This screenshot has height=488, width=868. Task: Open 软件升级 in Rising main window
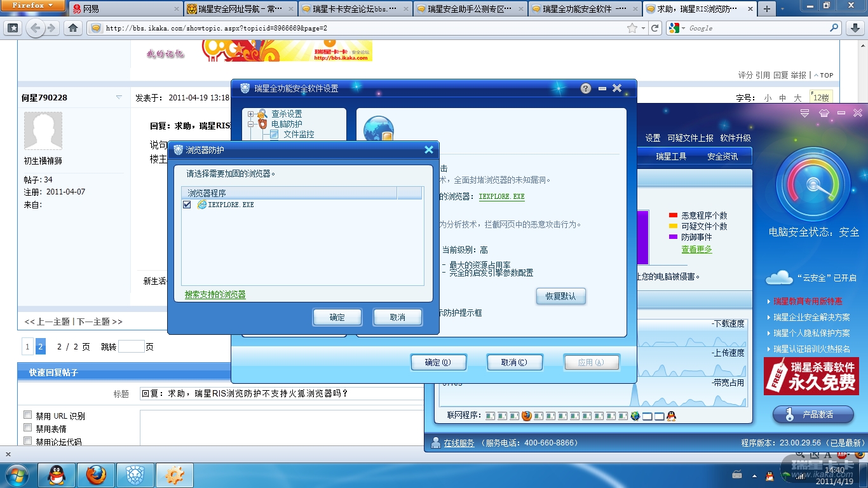pos(735,138)
